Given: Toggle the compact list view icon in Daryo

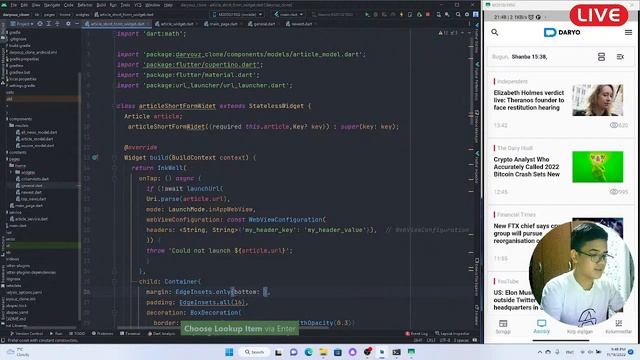Looking at the screenshot, I should (620, 57).
